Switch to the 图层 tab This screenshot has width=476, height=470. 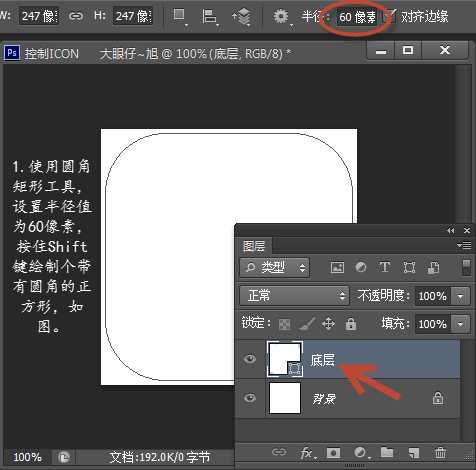click(254, 247)
